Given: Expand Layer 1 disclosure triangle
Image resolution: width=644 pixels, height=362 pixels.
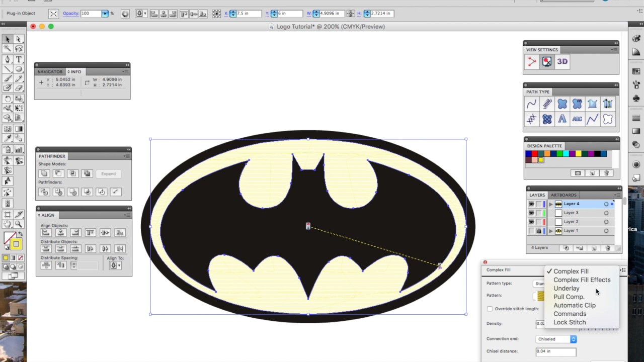Looking at the screenshot, I should (x=550, y=231).
